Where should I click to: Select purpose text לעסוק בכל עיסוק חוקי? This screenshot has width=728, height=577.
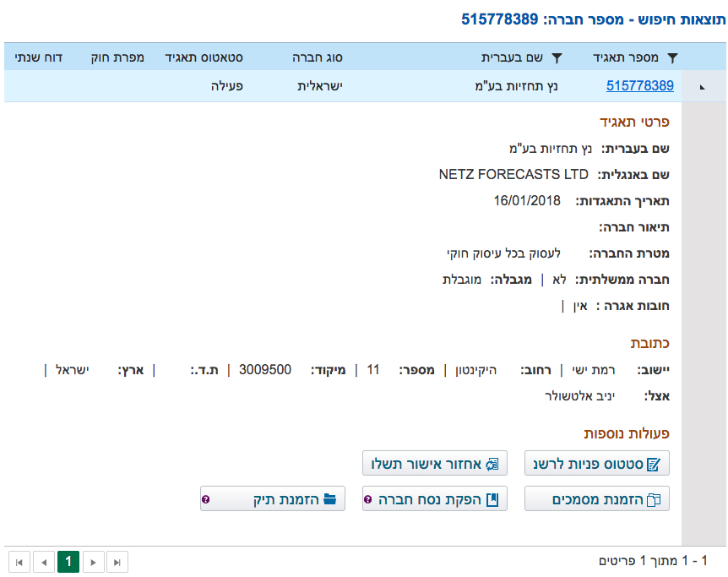[x=503, y=253]
